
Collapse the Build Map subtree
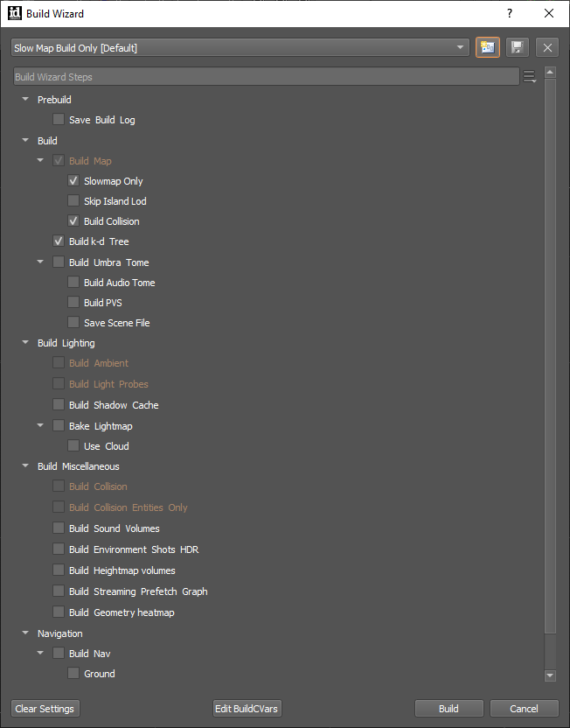40,161
